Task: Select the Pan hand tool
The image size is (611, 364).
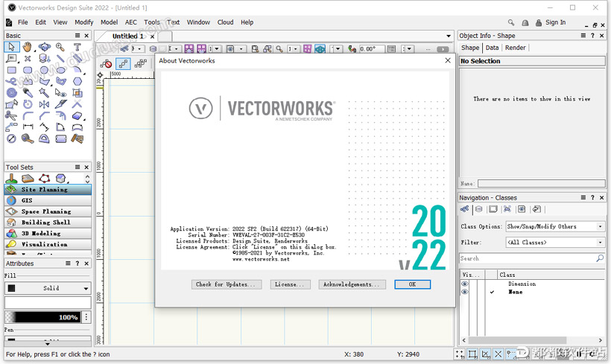Action: coord(28,47)
